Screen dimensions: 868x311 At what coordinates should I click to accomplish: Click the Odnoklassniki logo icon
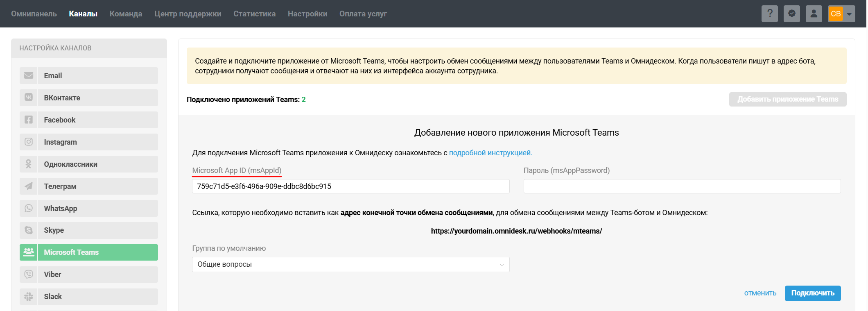(x=29, y=164)
